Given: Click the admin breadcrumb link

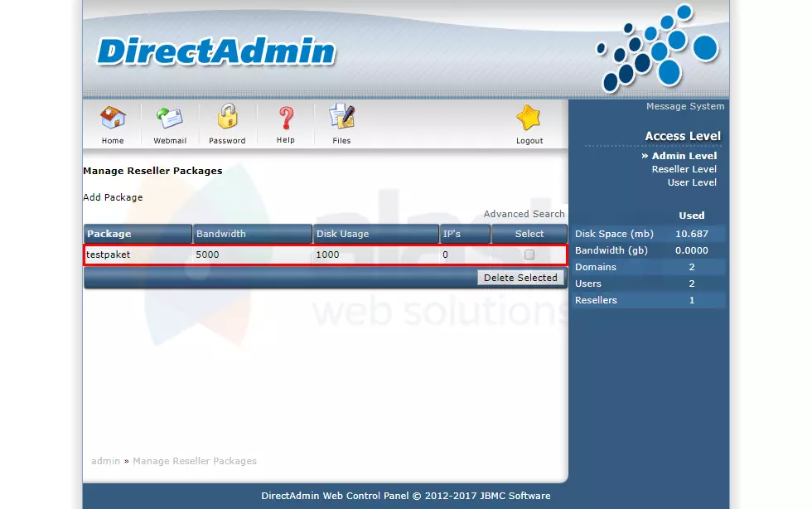Looking at the screenshot, I should point(106,461).
